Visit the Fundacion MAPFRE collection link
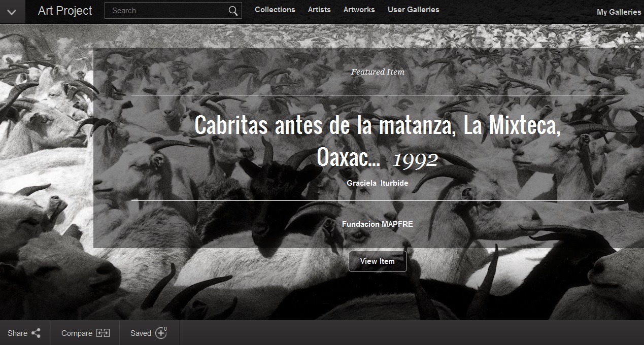644x345 pixels. pyautogui.click(x=377, y=224)
